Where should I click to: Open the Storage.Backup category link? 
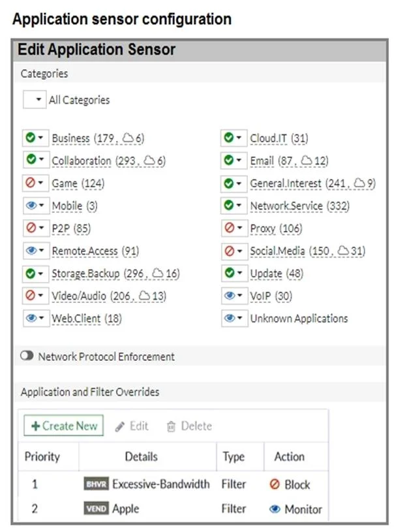click(x=85, y=273)
